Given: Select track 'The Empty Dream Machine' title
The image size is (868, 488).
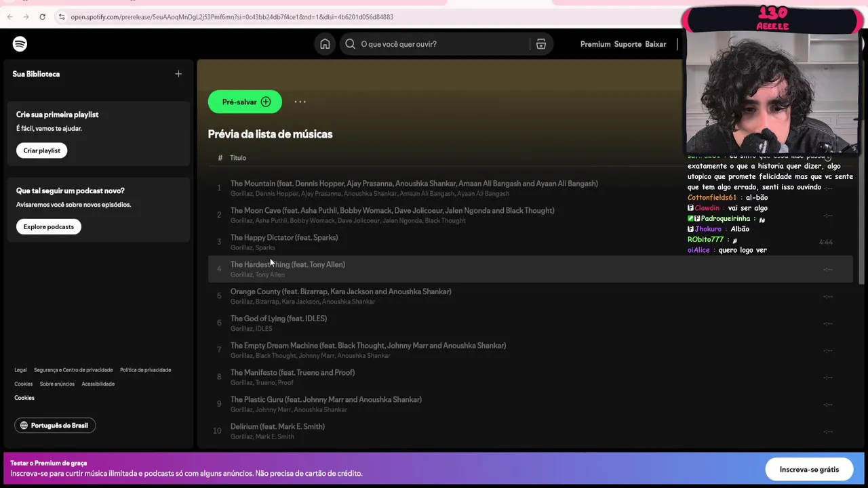Looking at the screenshot, I should point(368,346).
